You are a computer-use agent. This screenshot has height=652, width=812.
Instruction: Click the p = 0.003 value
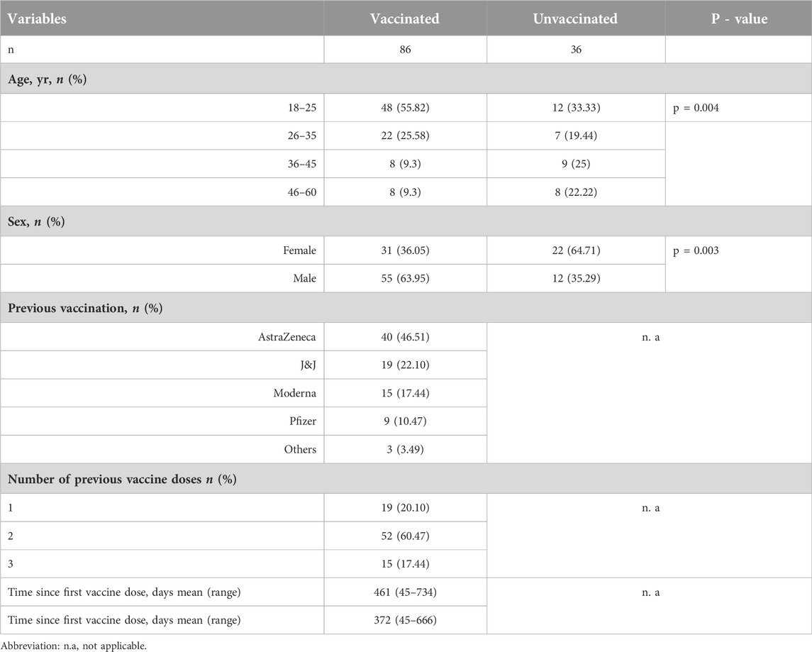pyautogui.click(x=696, y=250)
